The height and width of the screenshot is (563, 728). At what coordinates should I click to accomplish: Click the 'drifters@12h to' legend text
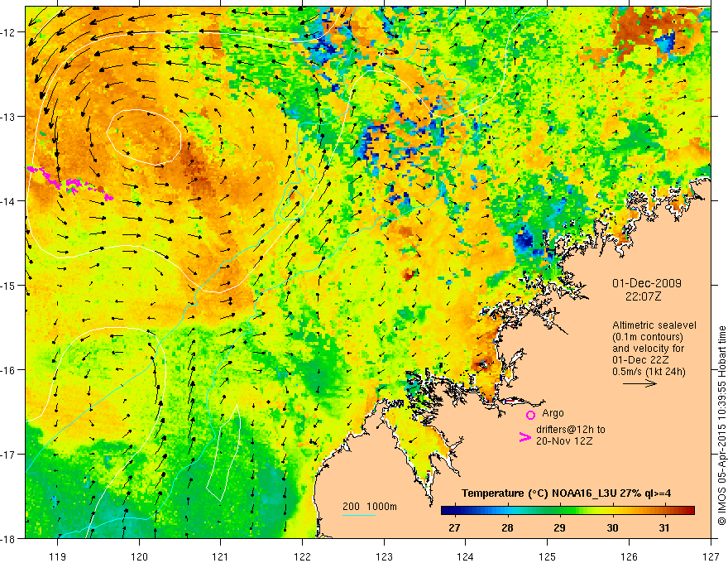pos(571,430)
